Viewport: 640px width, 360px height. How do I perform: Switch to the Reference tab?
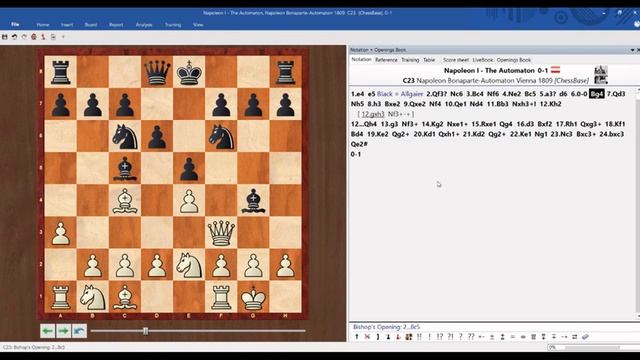[x=386, y=60]
